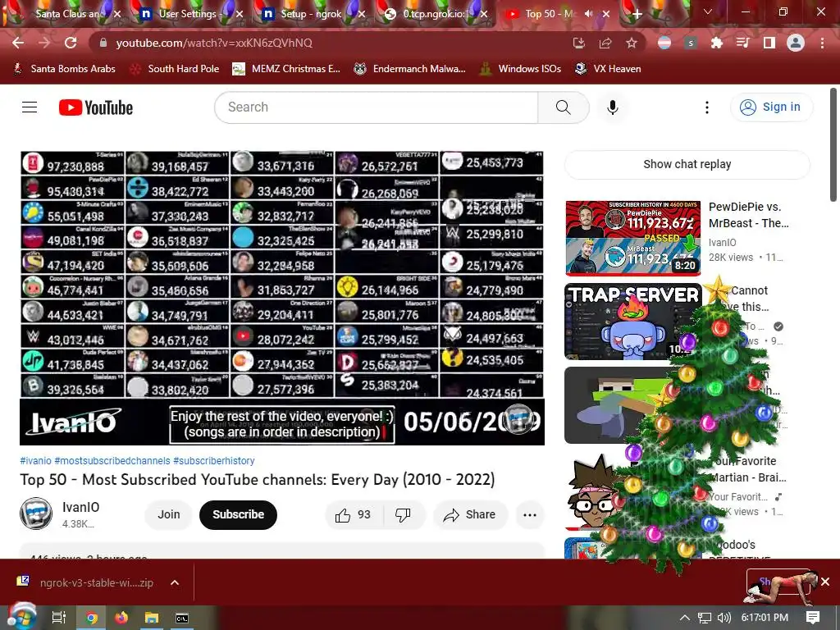Open network icon in system tray
Viewport: 840px width, 630px height.
[x=705, y=618]
